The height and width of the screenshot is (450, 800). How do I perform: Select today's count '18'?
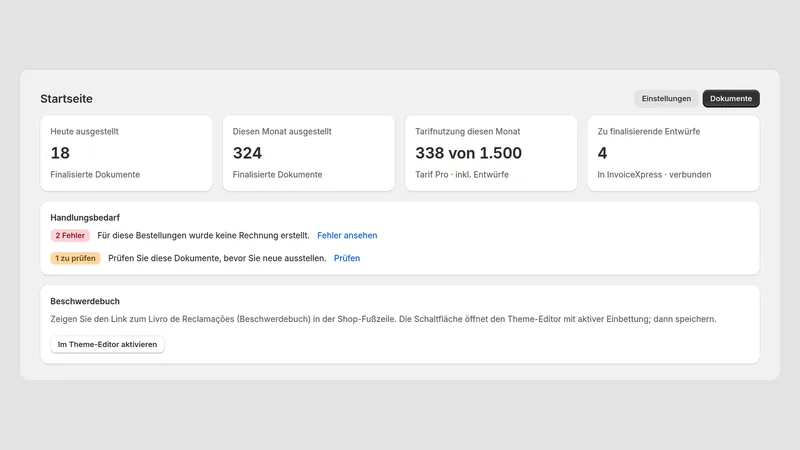coord(60,153)
